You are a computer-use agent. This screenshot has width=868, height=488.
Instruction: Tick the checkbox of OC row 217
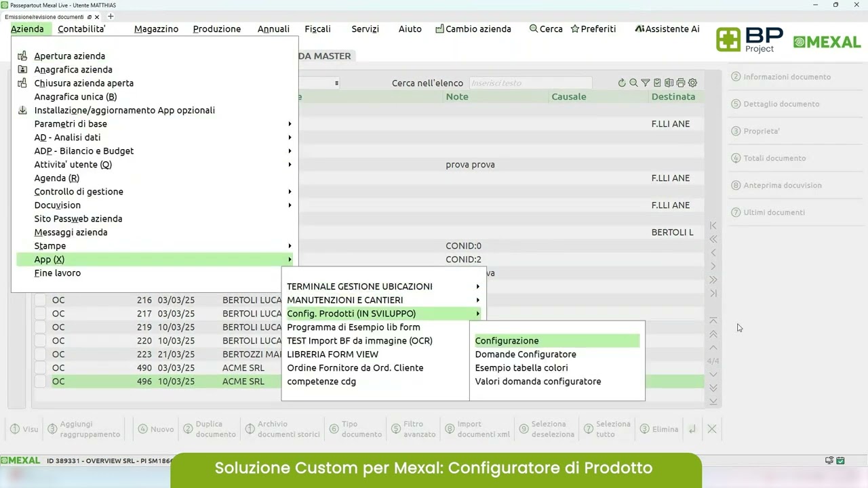[x=41, y=313]
